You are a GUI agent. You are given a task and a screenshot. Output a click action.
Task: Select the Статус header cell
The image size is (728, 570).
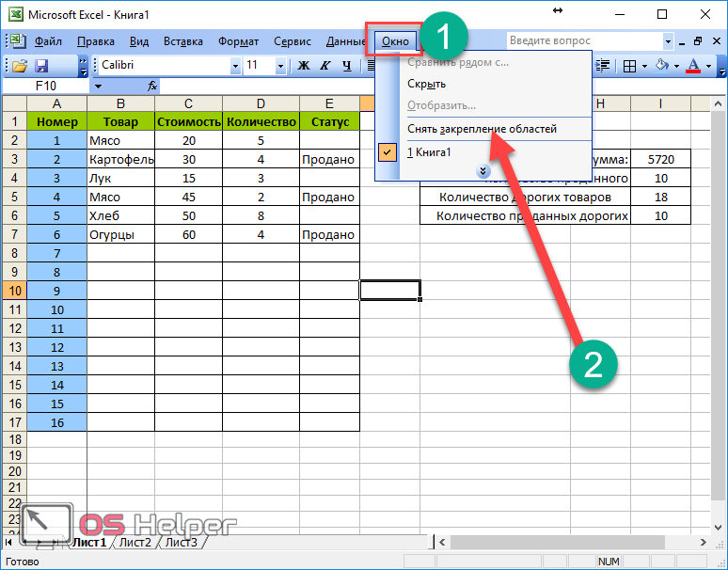tap(329, 121)
